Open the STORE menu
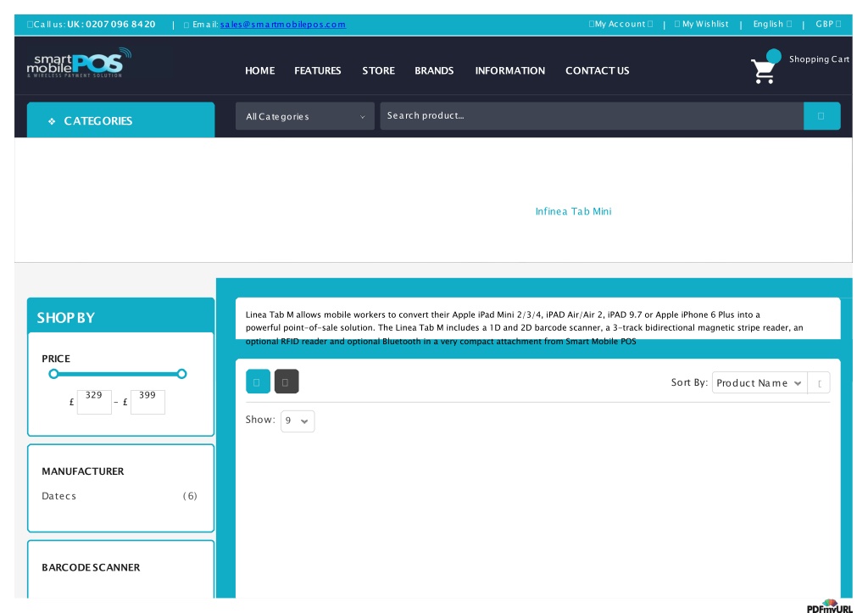This screenshot has width=868, height=613. click(379, 70)
